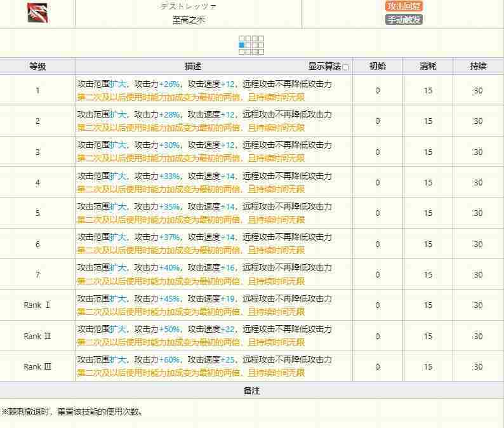
Task: Click the +25 attack speed value
Action: pos(228,359)
